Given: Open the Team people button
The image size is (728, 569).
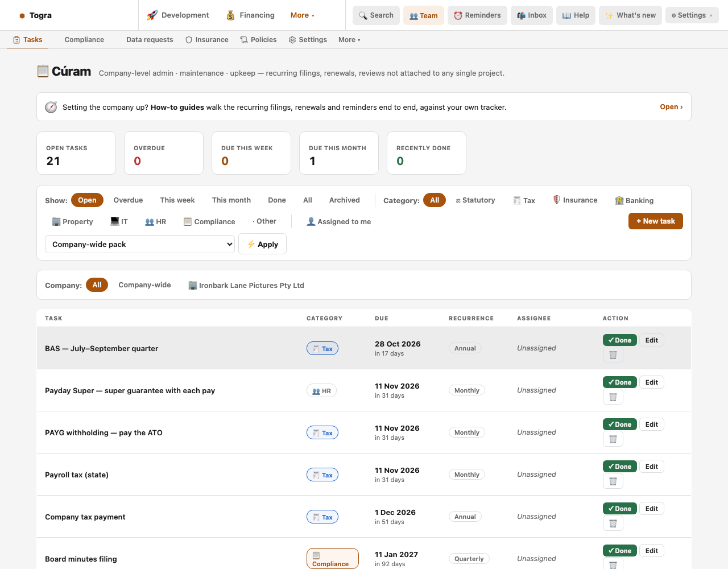Looking at the screenshot, I should pyautogui.click(x=424, y=15).
